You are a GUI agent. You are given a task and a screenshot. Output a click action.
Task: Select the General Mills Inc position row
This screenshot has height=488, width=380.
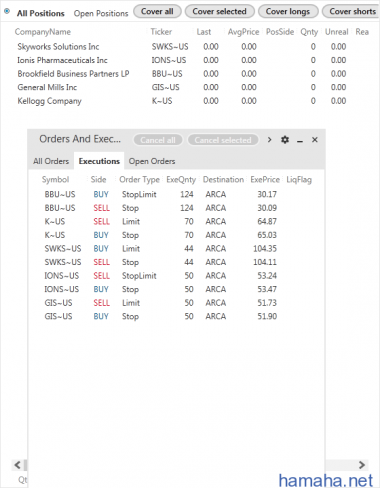point(190,87)
